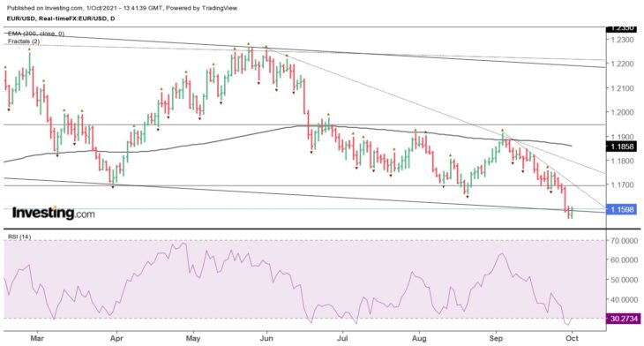Select the Fractals (2) indicator label

(24, 41)
